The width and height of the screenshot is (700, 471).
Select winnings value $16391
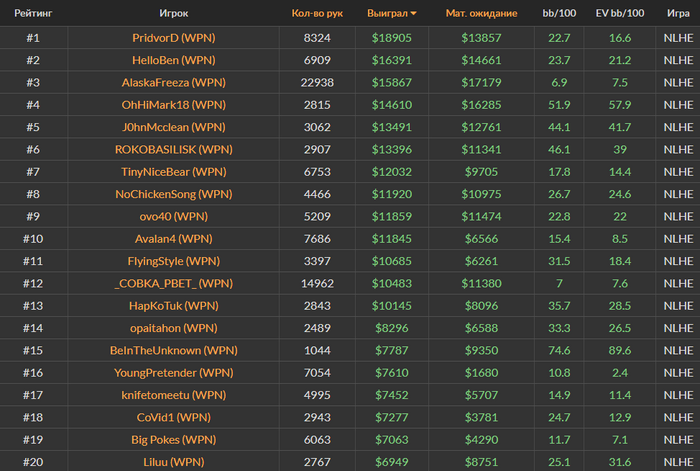(392, 60)
